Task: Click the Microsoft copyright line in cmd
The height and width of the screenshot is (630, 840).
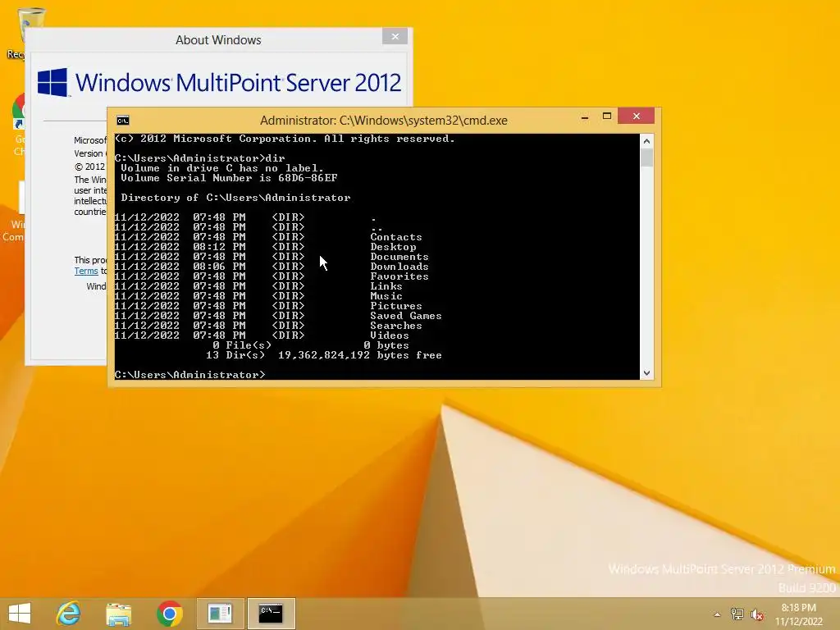Action: pyautogui.click(x=285, y=139)
